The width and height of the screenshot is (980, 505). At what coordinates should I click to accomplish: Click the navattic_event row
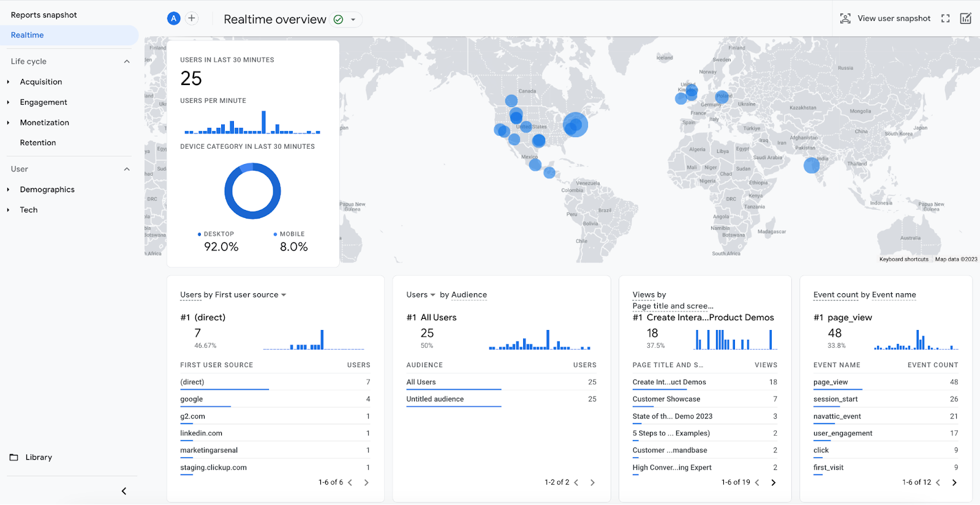point(886,416)
